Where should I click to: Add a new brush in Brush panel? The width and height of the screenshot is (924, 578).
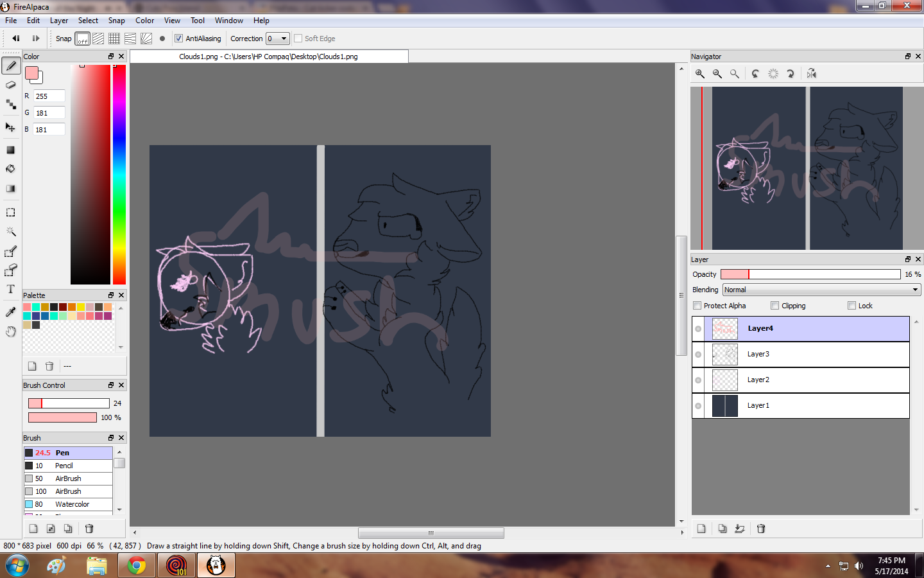(33, 529)
